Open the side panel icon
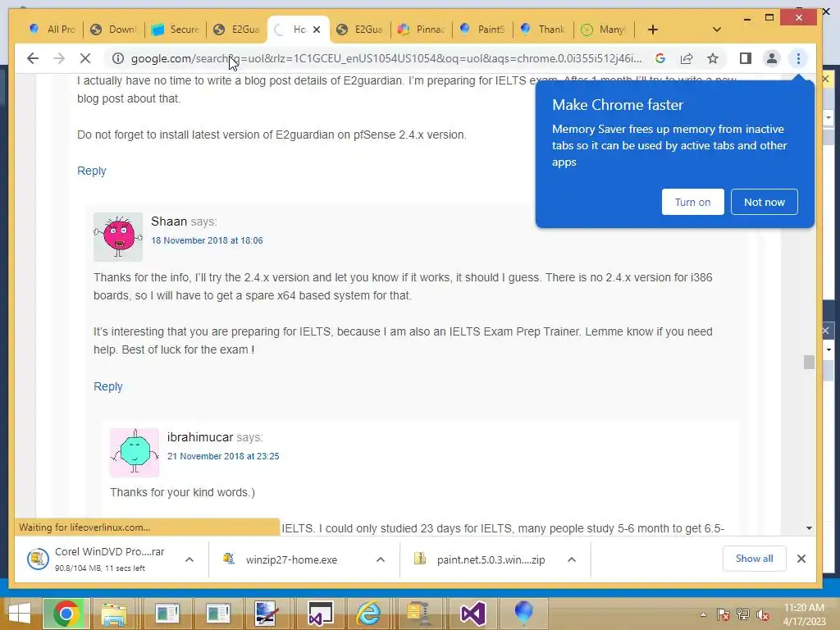 pyautogui.click(x=745, y=58)
